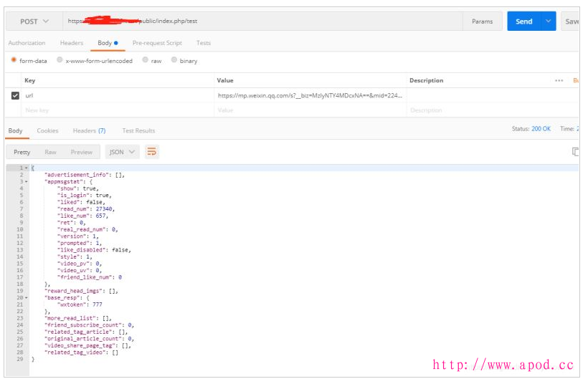Viewport: 588px width, 384px height.
Task: Open the request Headers tab
Action: 72,43
